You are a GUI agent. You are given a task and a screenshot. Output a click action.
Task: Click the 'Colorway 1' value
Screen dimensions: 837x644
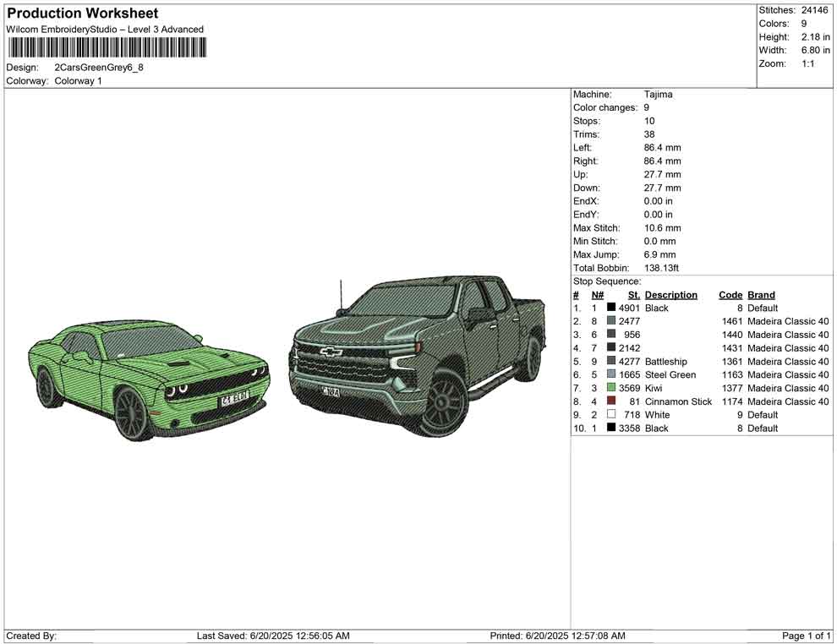pyautogui.click(x=78, y=81)
